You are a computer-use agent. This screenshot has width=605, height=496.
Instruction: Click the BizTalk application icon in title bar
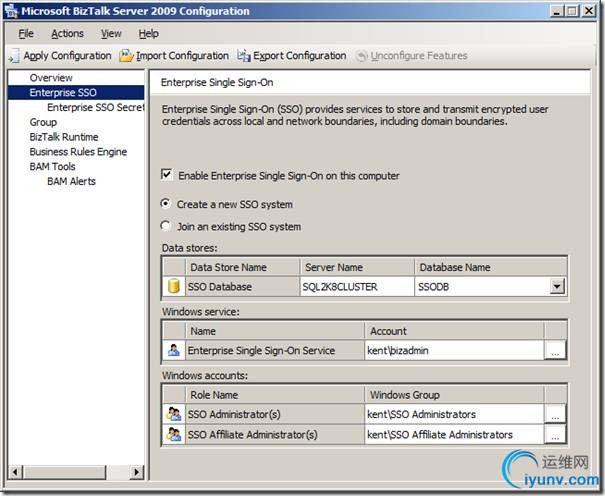[11, 11]
